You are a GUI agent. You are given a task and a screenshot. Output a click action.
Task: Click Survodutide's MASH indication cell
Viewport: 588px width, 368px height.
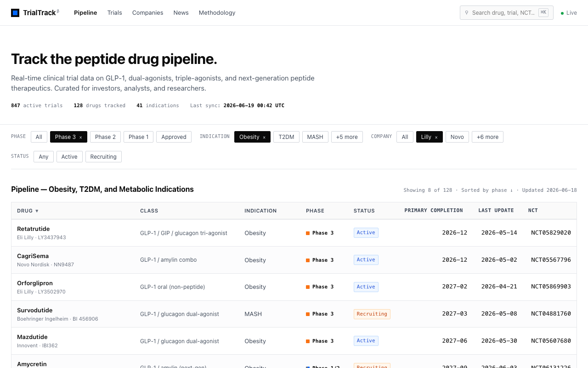pos(253,314)
